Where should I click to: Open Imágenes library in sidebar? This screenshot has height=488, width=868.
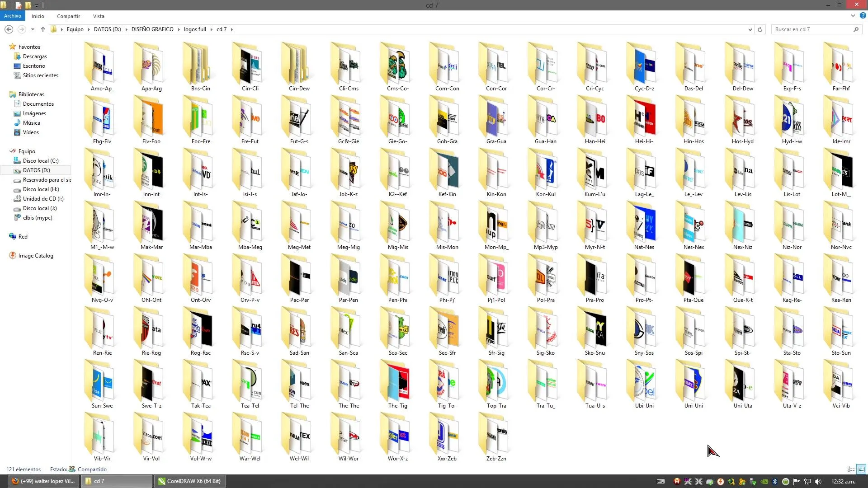pos(34,113)
